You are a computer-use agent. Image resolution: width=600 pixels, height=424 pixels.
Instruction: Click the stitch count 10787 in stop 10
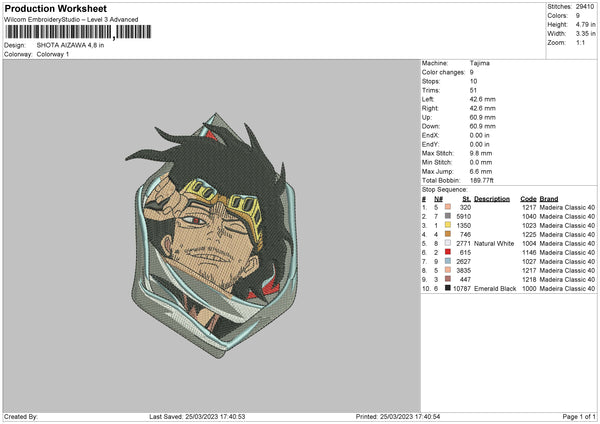click(x=462, y=289)
